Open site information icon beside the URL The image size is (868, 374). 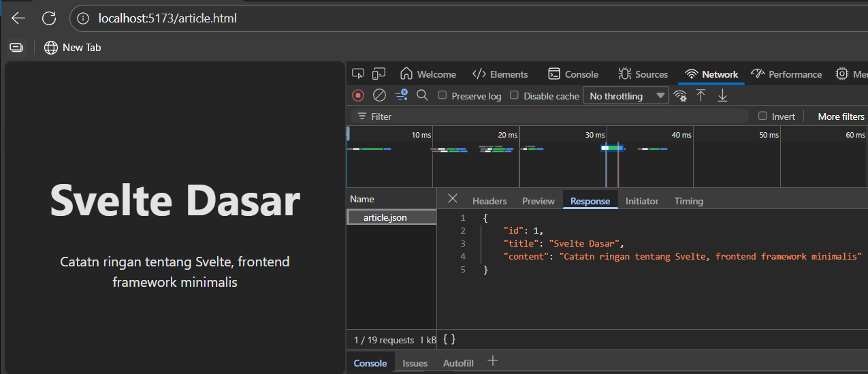click(x=84, y=18)
